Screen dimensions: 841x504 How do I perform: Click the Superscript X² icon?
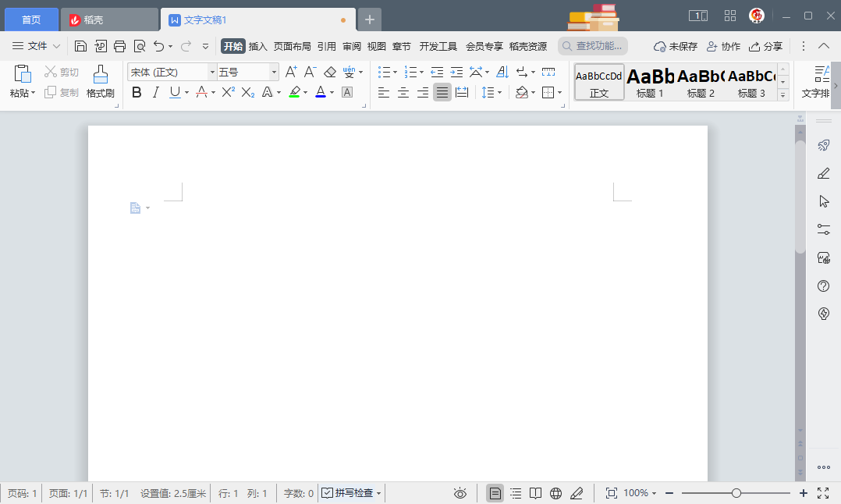click(228, 93)
